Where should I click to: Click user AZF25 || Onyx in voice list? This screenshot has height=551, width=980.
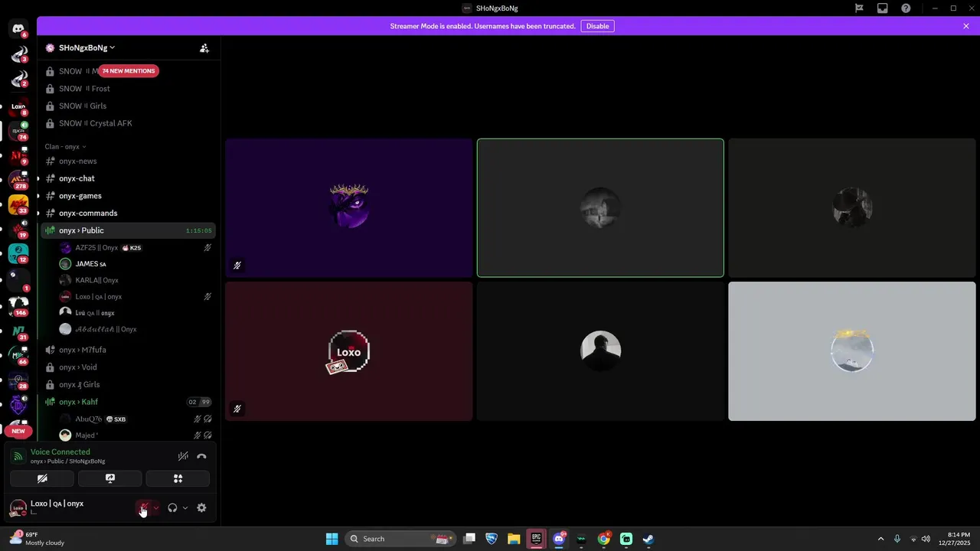[x=136, y=248]
